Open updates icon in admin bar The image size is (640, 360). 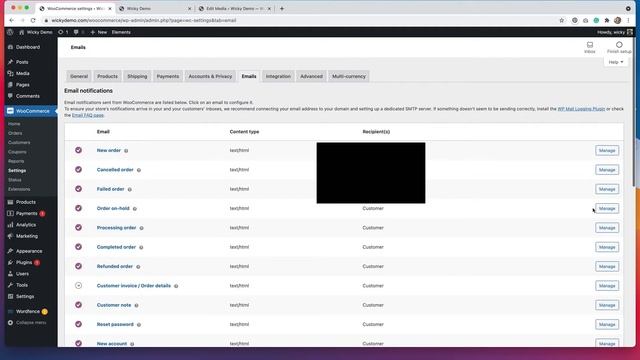pyautogui.click(x=63, y=32)
